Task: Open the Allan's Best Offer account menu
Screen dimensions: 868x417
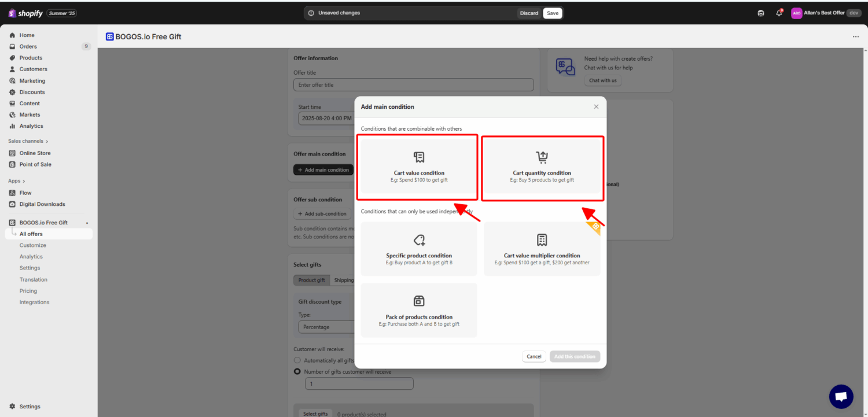Action: pos(826,13)
